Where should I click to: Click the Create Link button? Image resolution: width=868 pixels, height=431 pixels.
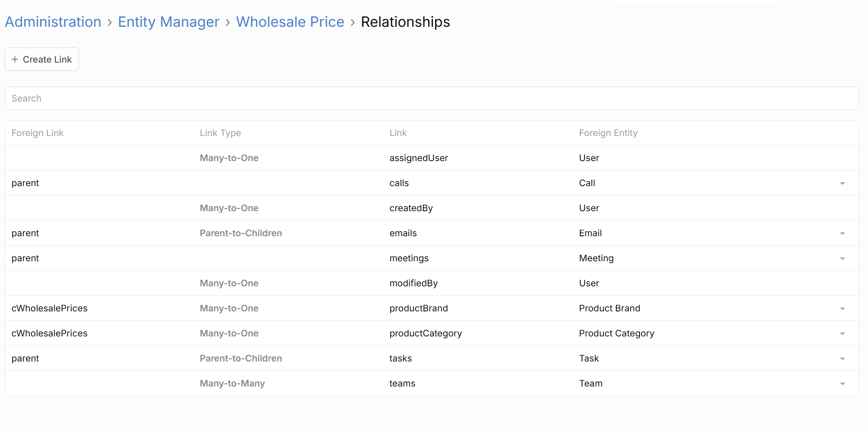coord(42,60)
